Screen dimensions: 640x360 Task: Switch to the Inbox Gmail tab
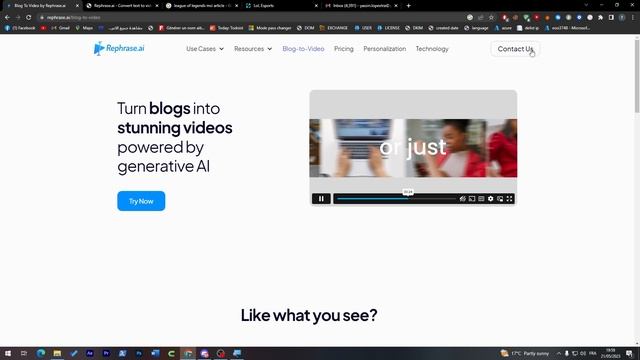pyautogui.click(x=361, y=6)
